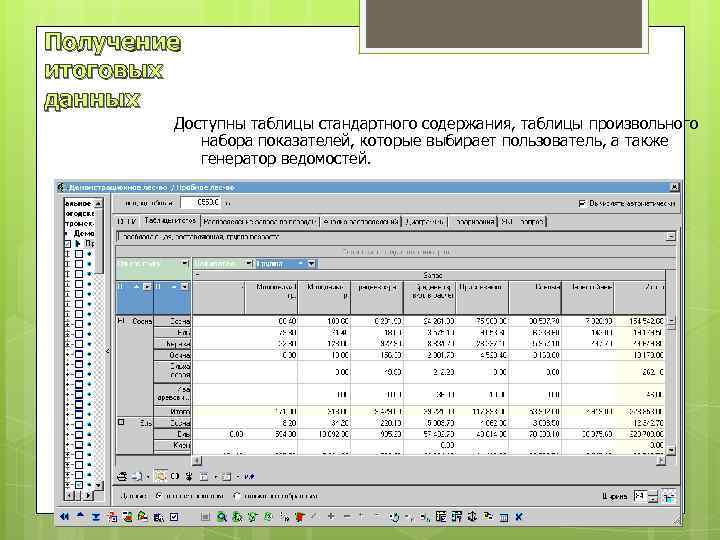Image resolution: width=720 pixels, height=540 pixels.
Task: Click the checked-box icon in bottom toolbar
Action: click(174, 517)
